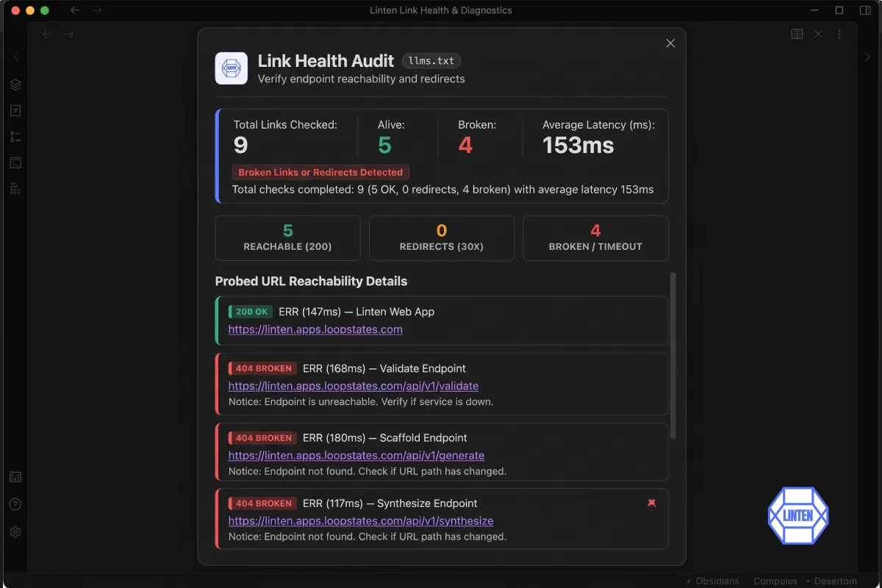The width and height of the screenshot is (882, 588).
Task: Click the macOS green zoom window button
Action: 45,10
